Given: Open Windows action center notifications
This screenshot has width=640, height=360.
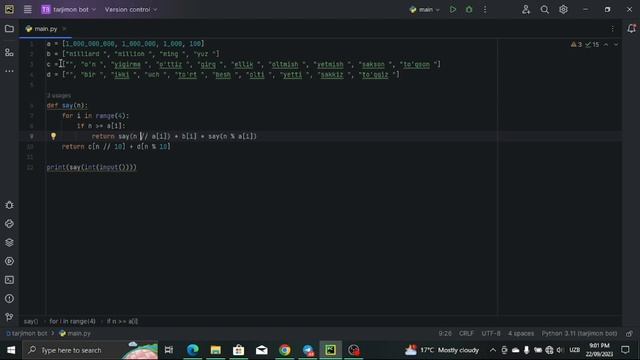Looking at the screenshot, I should [625, 350].
